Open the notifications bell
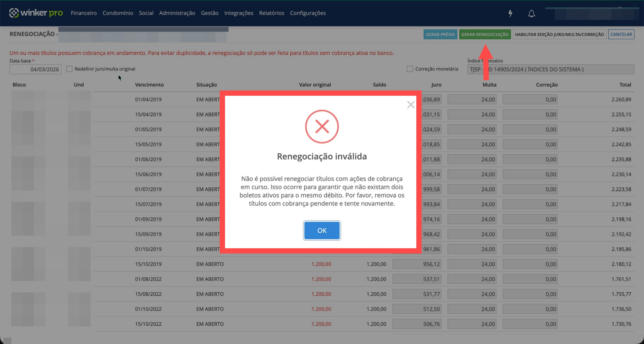644x344 pixels. tap(531, 13)
